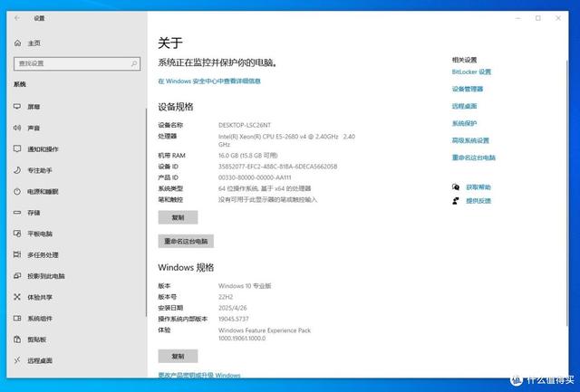Open 高级系统设置 link
The image size is (580, 392).
470,140
